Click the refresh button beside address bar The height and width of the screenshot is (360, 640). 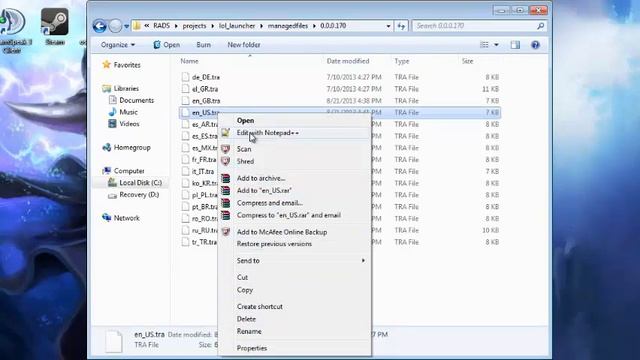click(x=401, y=26)
